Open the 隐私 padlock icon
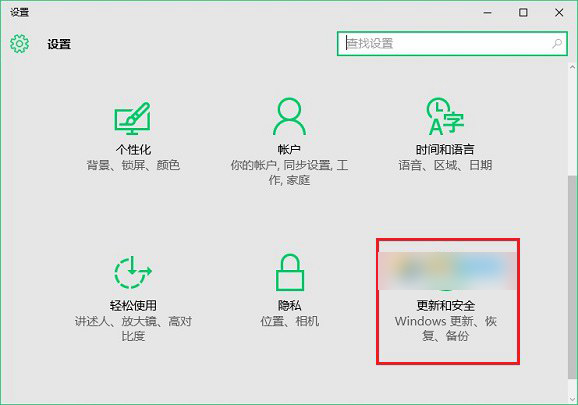This screenshot has height=405, width=578. tap(290, 272)
